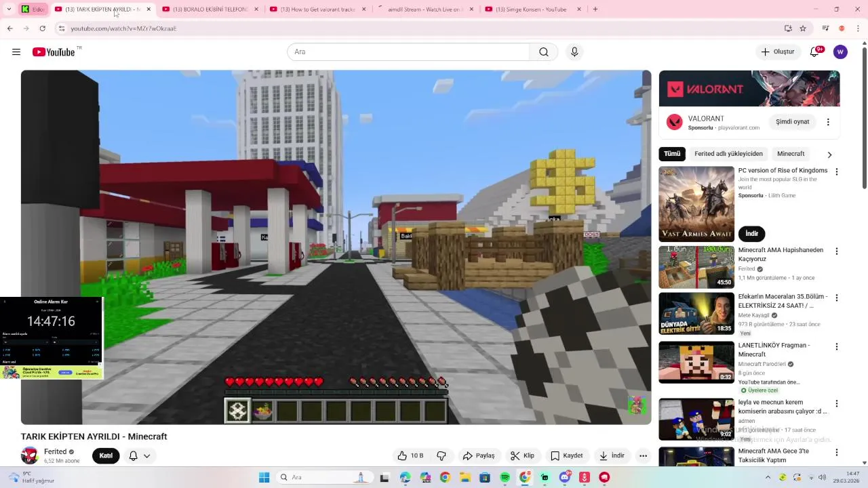Open leyla ve mecnun kerem video thumbnail

tap(696, 419)
